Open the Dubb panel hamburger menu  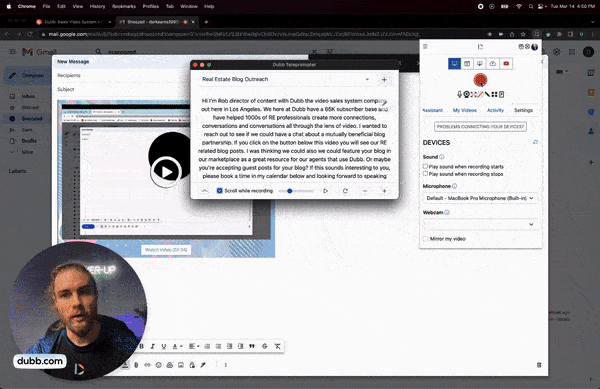tap(425, 46)
